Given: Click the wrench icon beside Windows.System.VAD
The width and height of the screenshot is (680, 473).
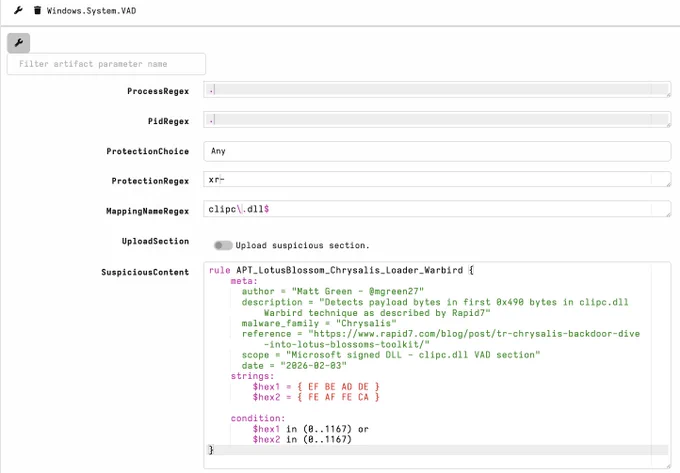Looking at the screenshot, I should point(18,10).
